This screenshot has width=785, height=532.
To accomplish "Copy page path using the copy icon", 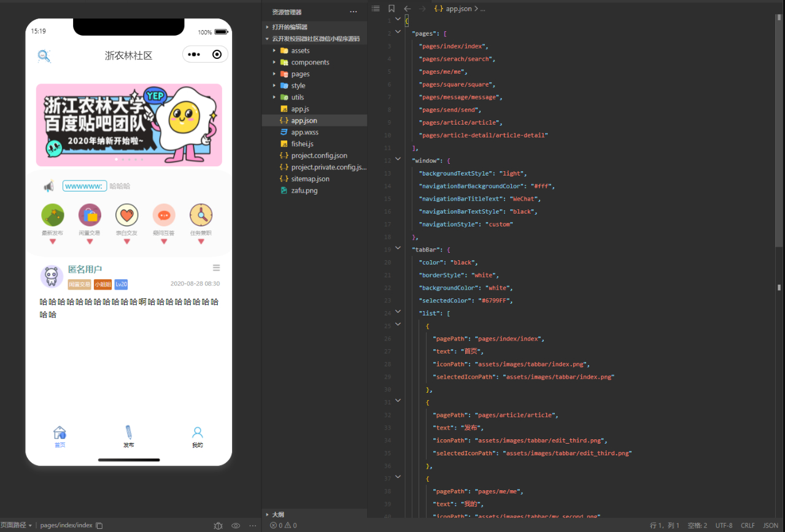I will tap(99, 526).
